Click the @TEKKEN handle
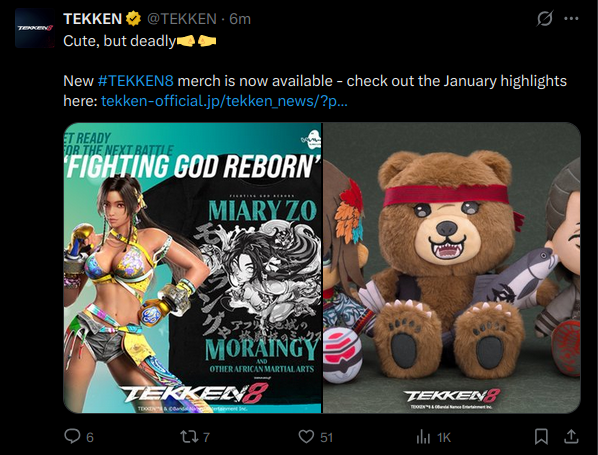Viewport: 598px width, 455px height. tap(182, 19)
